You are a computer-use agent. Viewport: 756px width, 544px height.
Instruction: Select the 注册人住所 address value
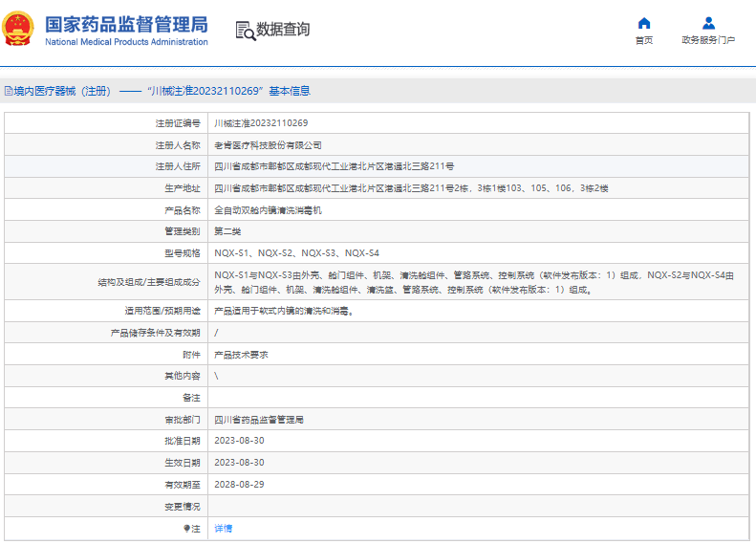[x=335, y=167]
